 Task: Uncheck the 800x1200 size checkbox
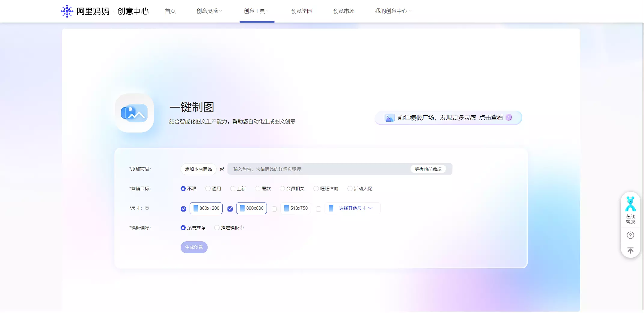coord(183,209)
